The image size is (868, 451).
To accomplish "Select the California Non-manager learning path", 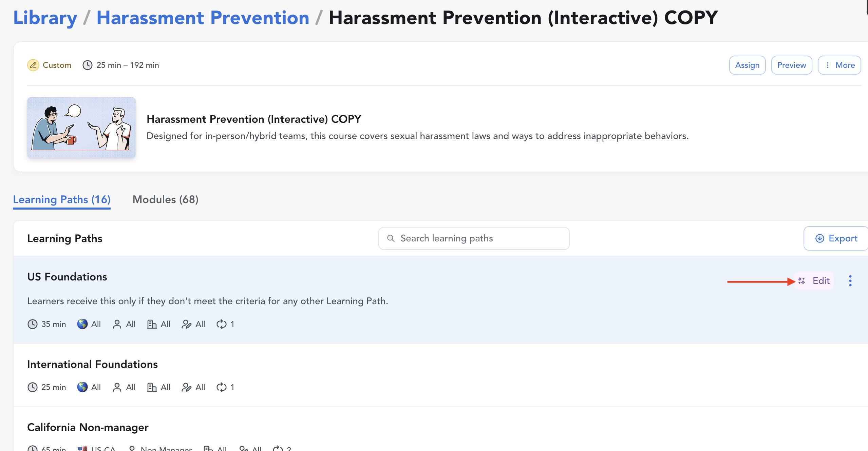I will click(88, 427).
